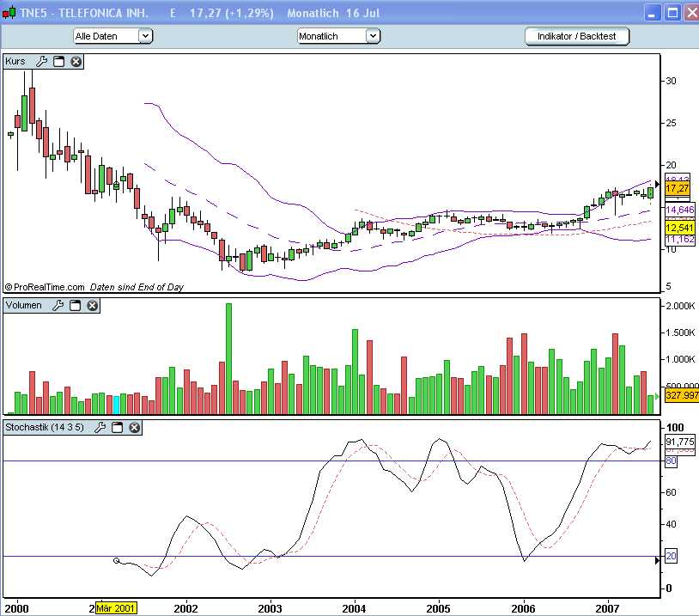This screenshot has height=616, width=699.
Task: Click the yellow 12,541 price axis label
Action: (678, 228)
